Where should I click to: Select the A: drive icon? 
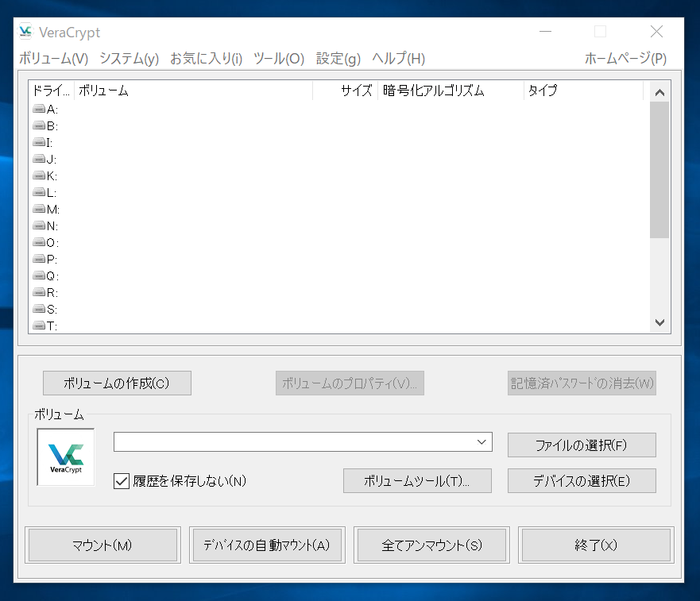[39, 110]
